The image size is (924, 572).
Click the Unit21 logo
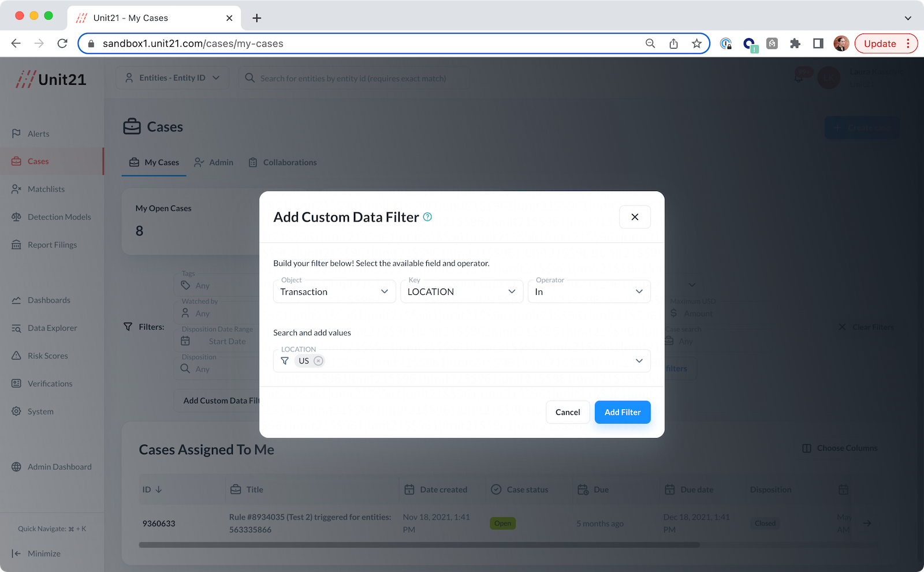[51, 79]
